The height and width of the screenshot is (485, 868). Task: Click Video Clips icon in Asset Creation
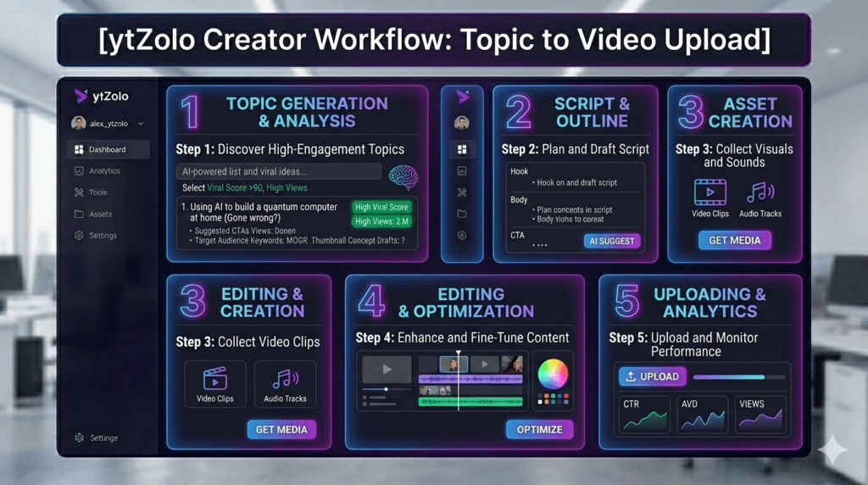[710, 192]
